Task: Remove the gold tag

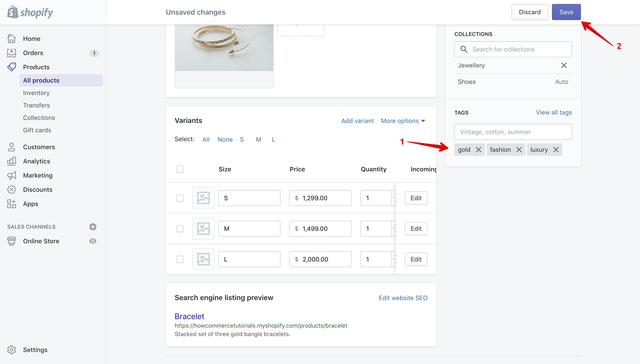Action: [x=479, y=150]
